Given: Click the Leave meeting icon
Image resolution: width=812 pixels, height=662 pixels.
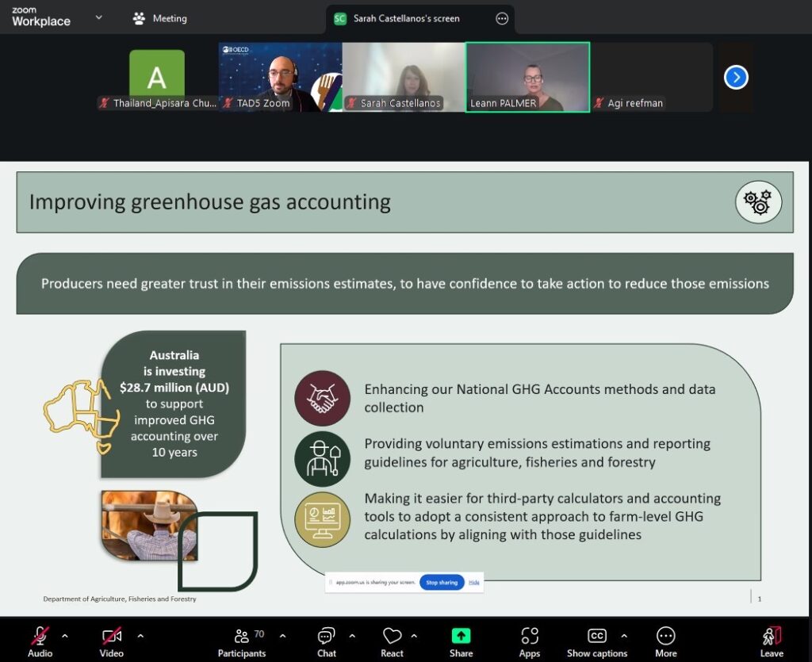Looking at the screenshot, I should 772,637.
